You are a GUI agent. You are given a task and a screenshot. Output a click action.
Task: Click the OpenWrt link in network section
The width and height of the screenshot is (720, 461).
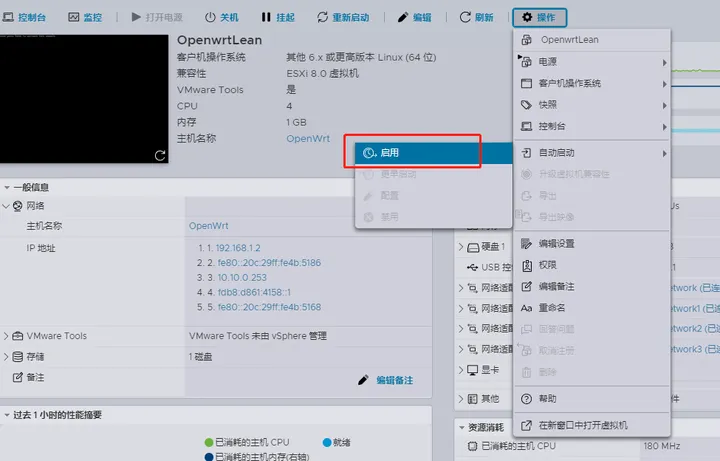[208, 226]
